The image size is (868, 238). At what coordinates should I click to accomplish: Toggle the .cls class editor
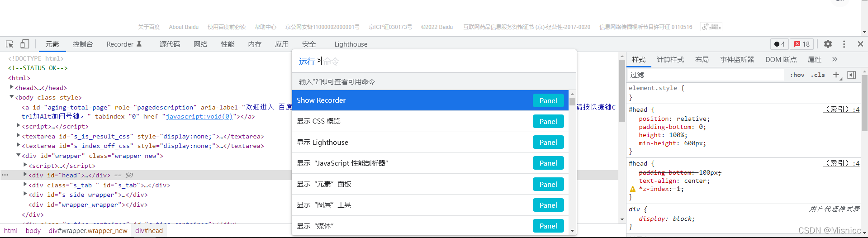[818, 75]
